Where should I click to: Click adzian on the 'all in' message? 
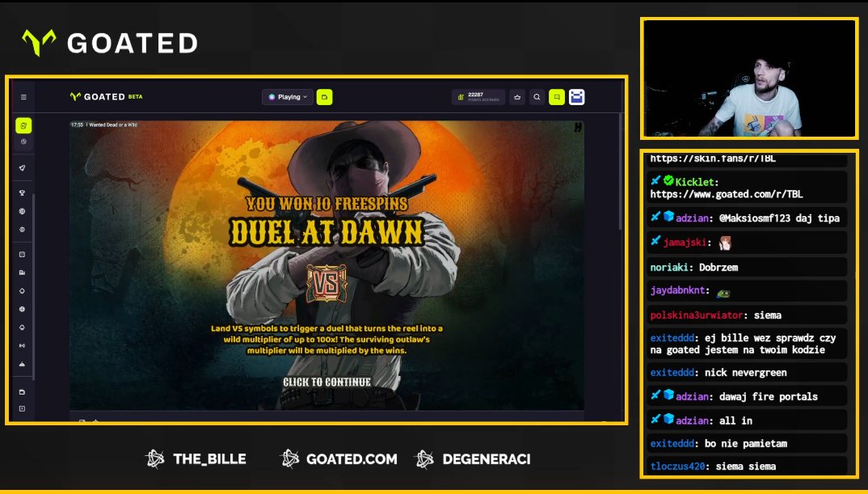tap(692, 421)
